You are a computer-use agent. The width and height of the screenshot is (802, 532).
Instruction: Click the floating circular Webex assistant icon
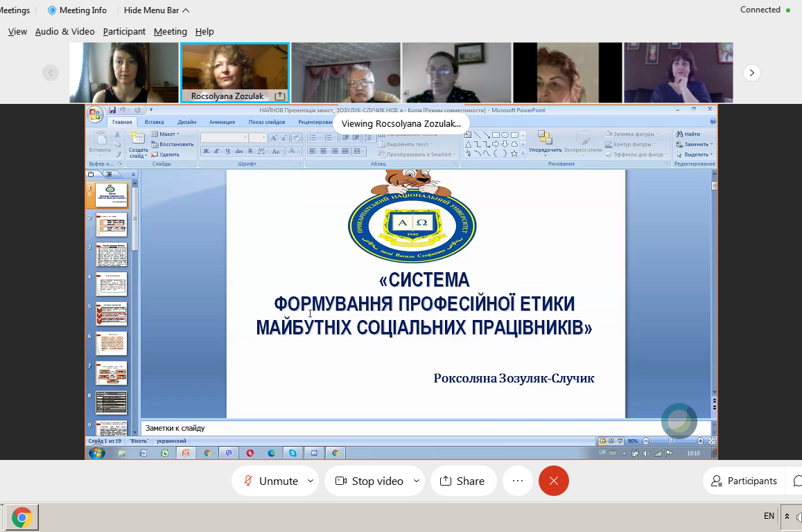[x=679, y=420]
